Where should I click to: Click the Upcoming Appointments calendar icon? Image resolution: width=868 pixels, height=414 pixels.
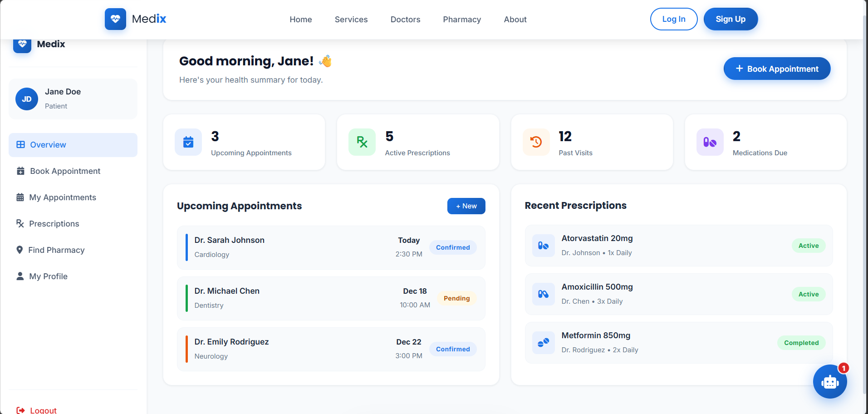[x=188, y=142]
